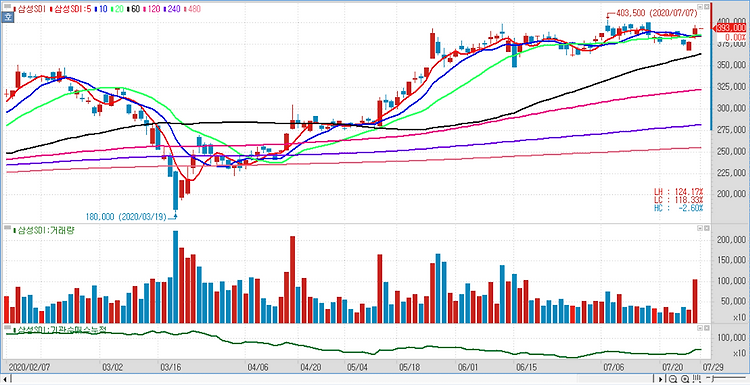Click the LC : 118.33% value

(678, 199)
